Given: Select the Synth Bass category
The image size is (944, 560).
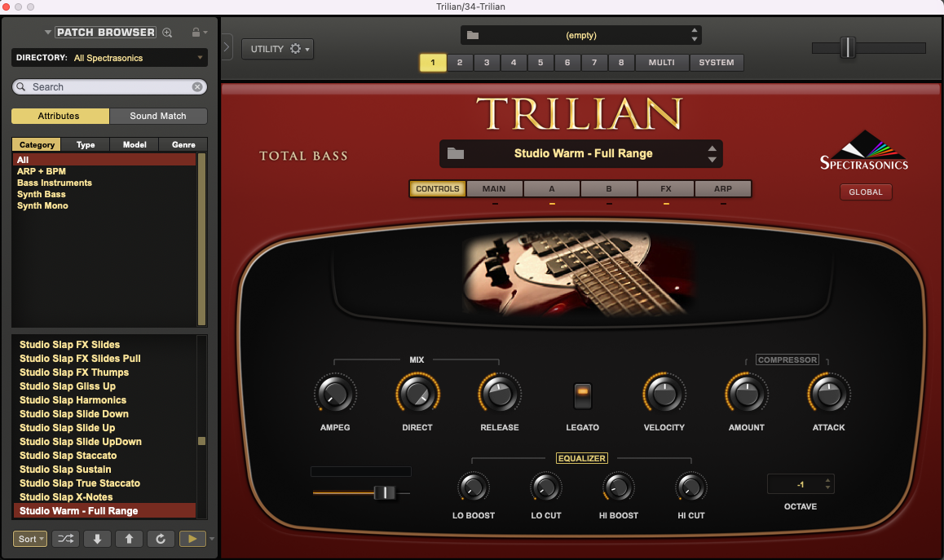Looking at the screenshot, I should [x=42, y=194].
